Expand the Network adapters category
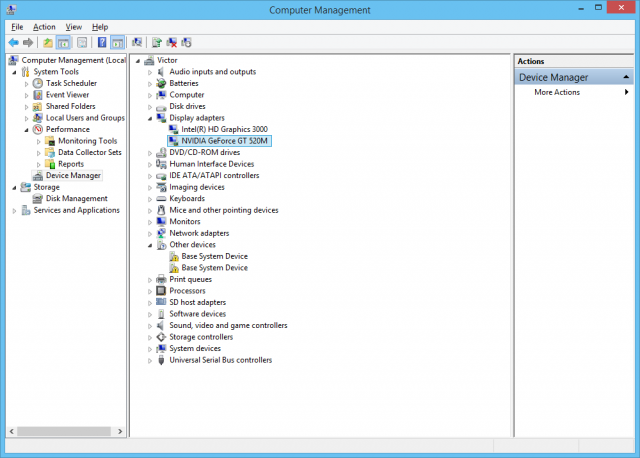 click(151, 233)
